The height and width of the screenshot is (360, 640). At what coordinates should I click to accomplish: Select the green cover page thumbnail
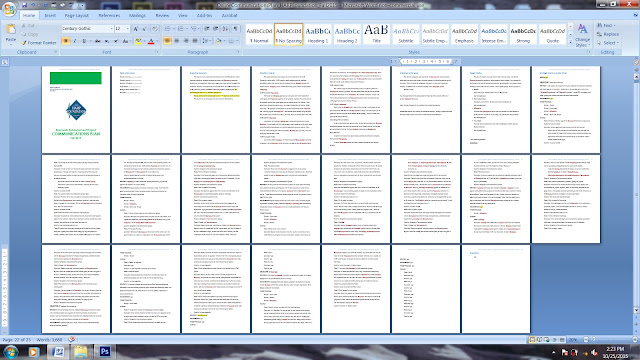tap(76, 109)
